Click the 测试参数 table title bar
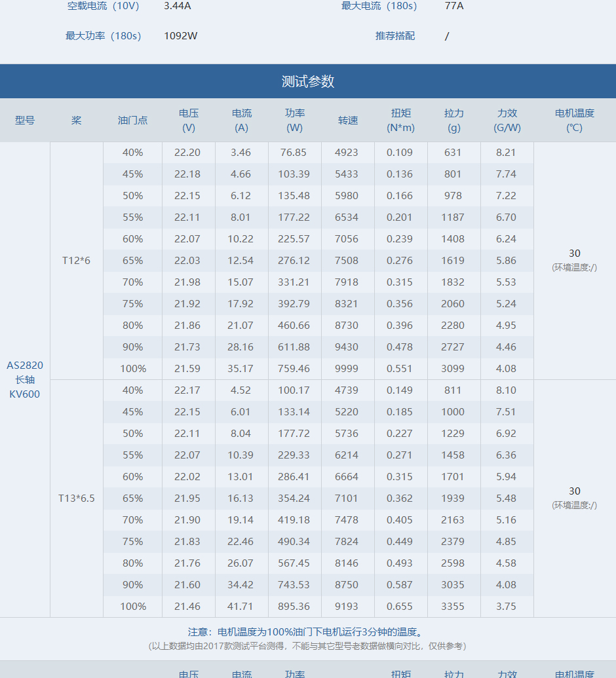The height and width of the screenshot is (678, 616). coord(308,81)
